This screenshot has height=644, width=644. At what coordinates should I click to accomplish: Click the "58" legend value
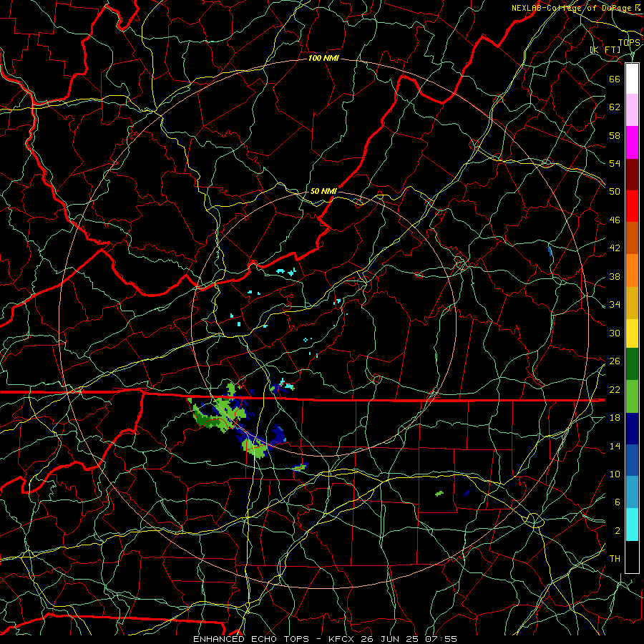pyautogui.click(x=615, y=135)
